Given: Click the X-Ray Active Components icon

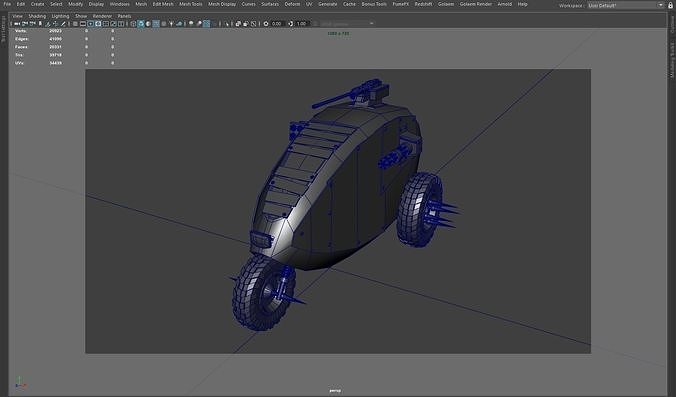Looking at the screenshot, I should click(x=246, y=24).
